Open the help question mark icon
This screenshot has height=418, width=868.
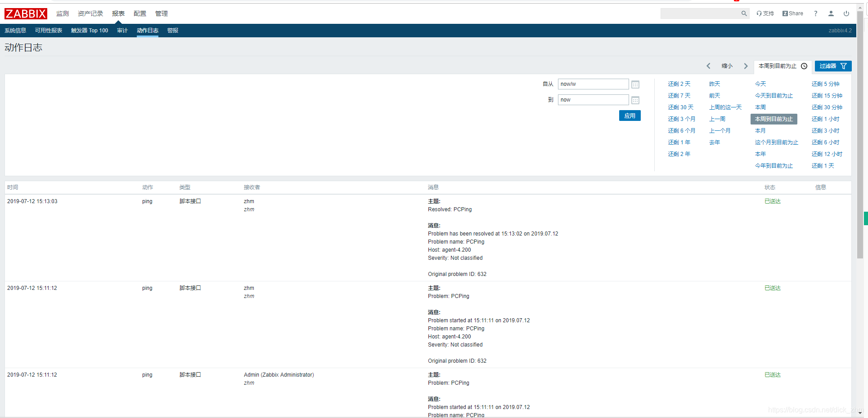(x=815, y=13)
